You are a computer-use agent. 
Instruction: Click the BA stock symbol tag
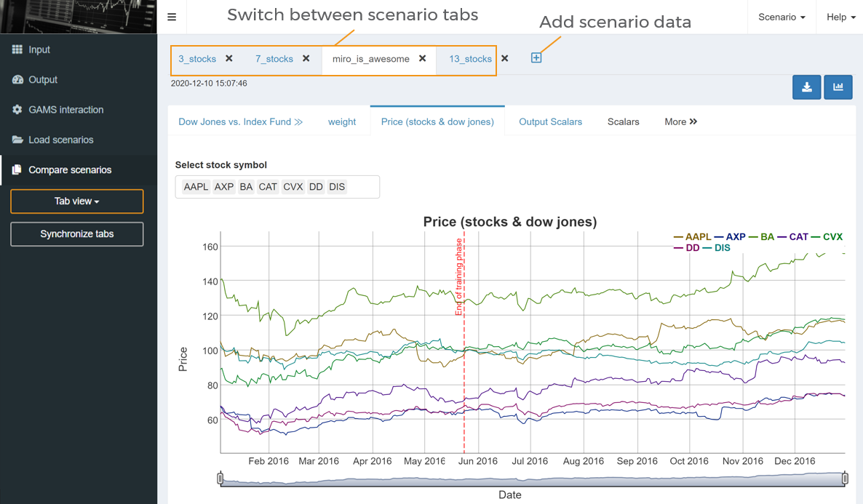click(x=246, y=187)
